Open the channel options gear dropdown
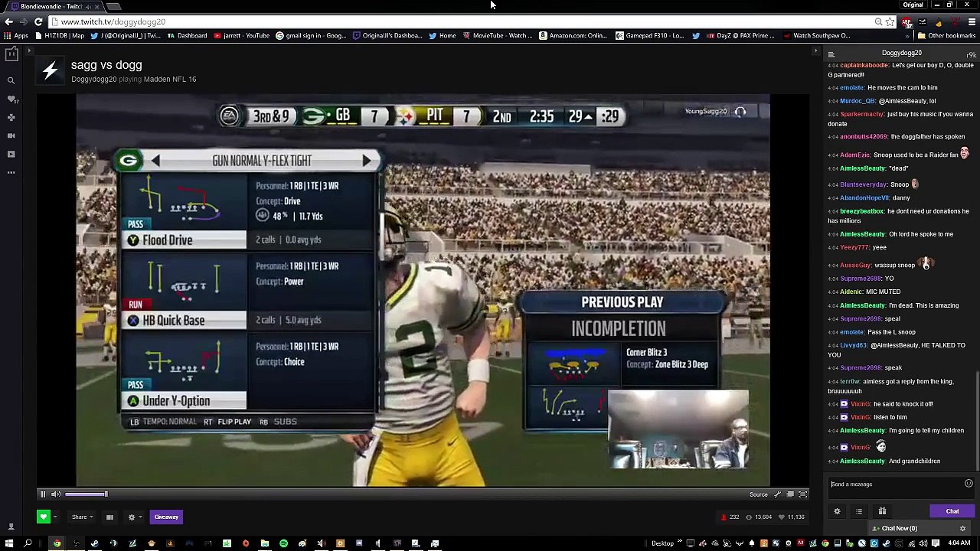The width and height of the screenshot is (980, 551). tap(134, 517)
